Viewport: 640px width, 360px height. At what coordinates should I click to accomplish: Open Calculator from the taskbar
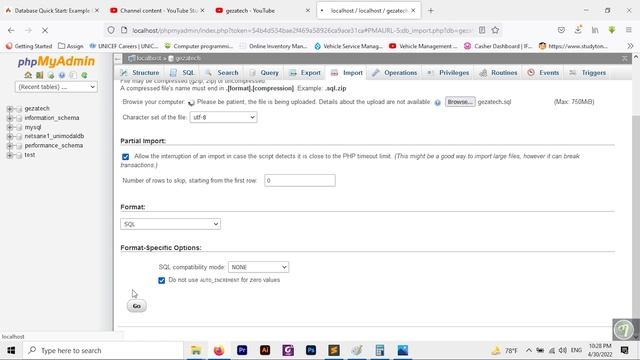coord(380,350)
